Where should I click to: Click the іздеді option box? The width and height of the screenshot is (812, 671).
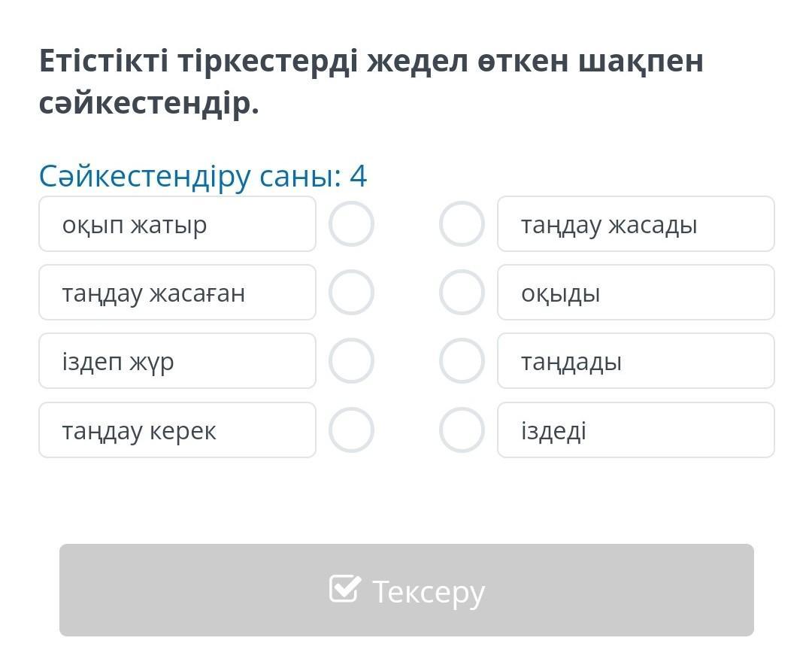[635, 430]
